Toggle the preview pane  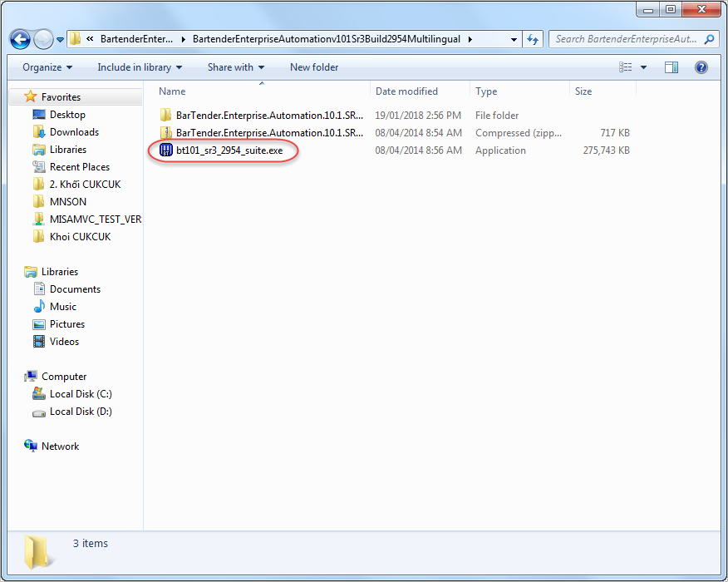coord(671,67)
